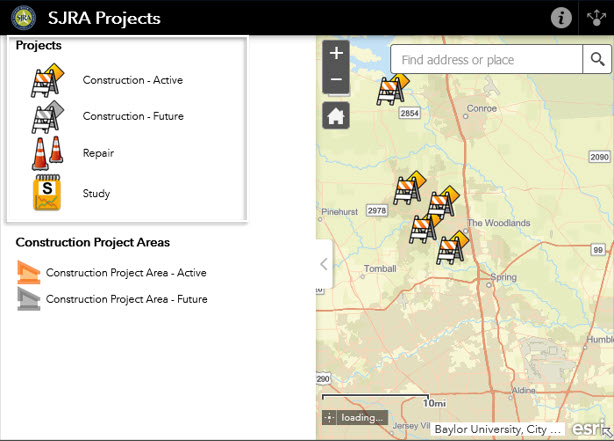Screen dimensions: 614x441
Task: Click the Construction Project Area - Active text
Action: coord(126,273)
